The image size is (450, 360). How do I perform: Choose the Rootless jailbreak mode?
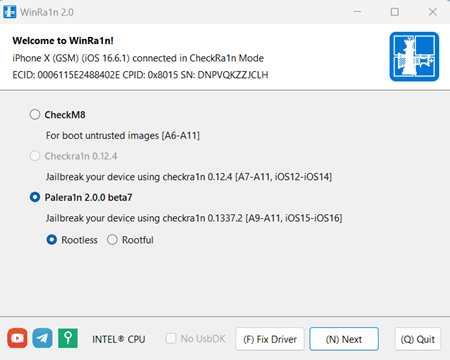click(72, 240)
